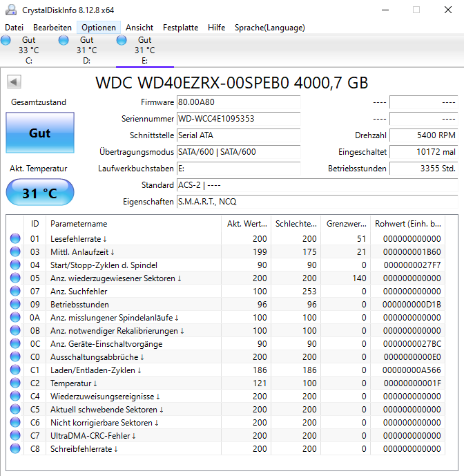The image size is (464, 476).
Task: Select raw value 000000001B60
Action: click(x=412, y=252)
